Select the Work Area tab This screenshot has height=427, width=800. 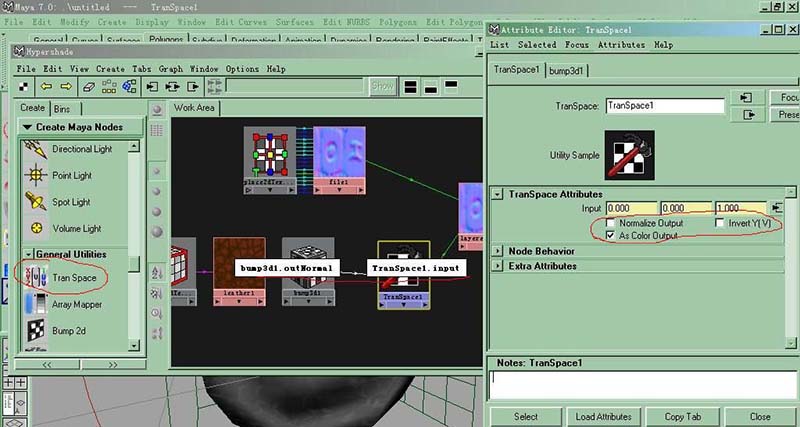(194, 108)
